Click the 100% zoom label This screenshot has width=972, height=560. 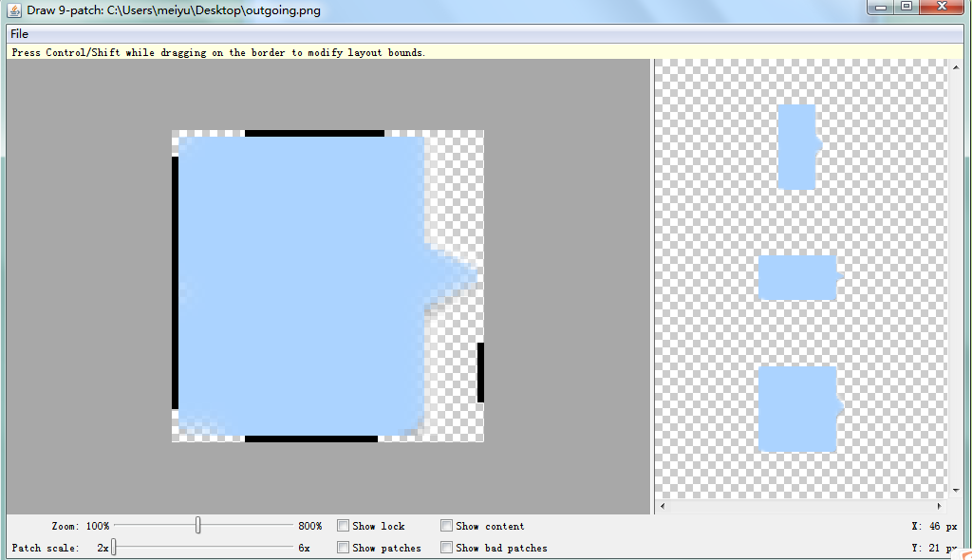click(98, 526)
